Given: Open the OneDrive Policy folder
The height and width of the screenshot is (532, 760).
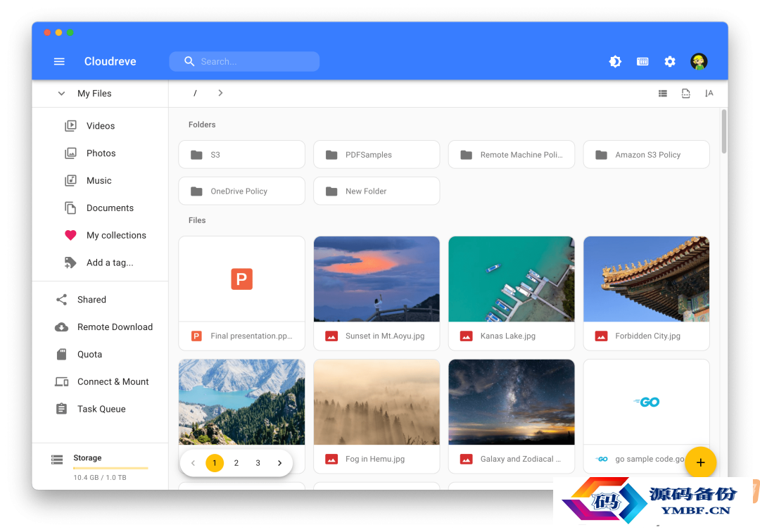Looking at the screenshot, I should [242, 191].
